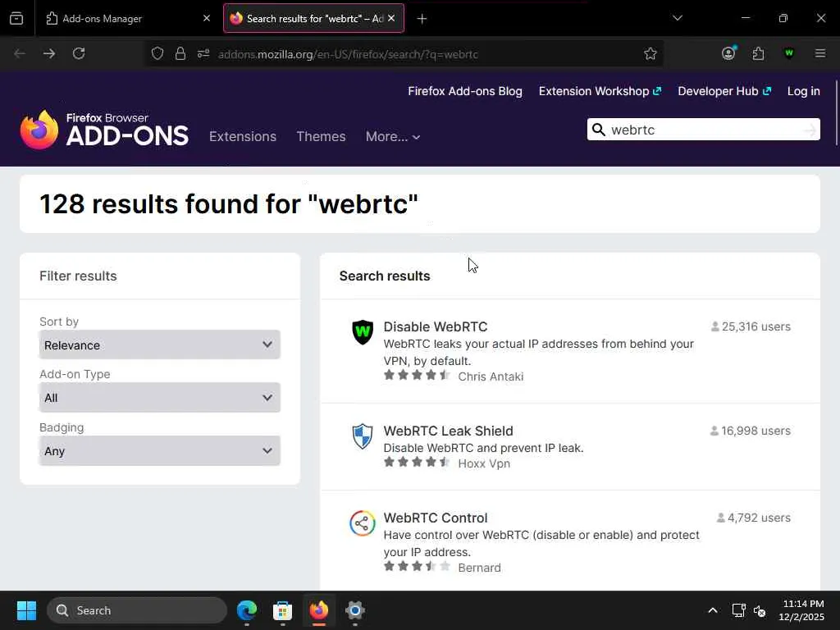
Task: Open the Firefox account icon
Action: pyautogui.click(x=728, y=53)
